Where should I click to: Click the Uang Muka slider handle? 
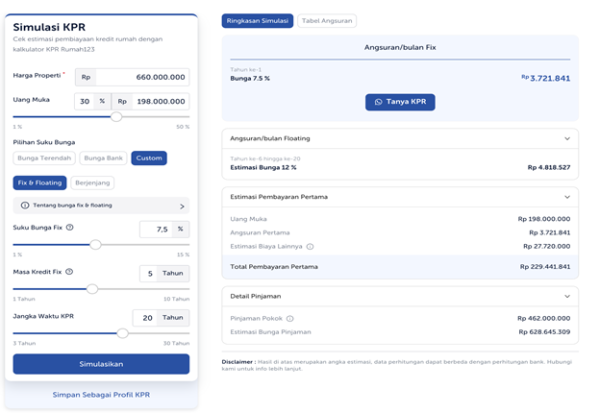[117, 117]
